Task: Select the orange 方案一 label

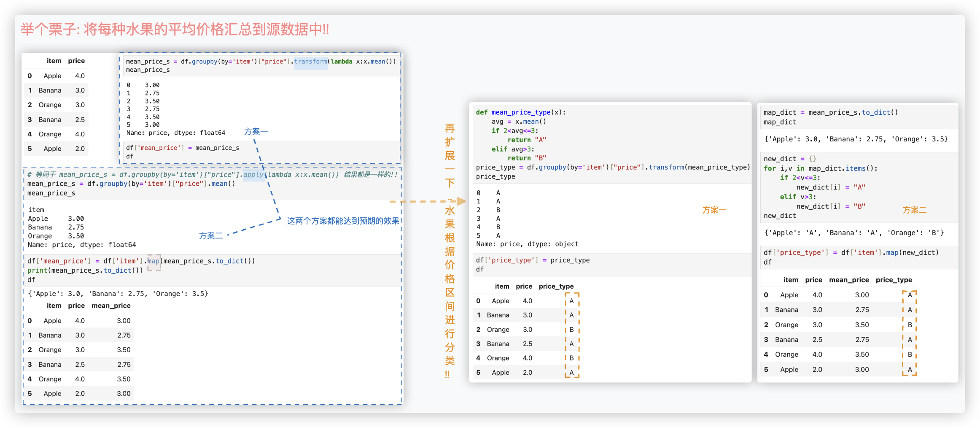Action: [x=714, y=210]
